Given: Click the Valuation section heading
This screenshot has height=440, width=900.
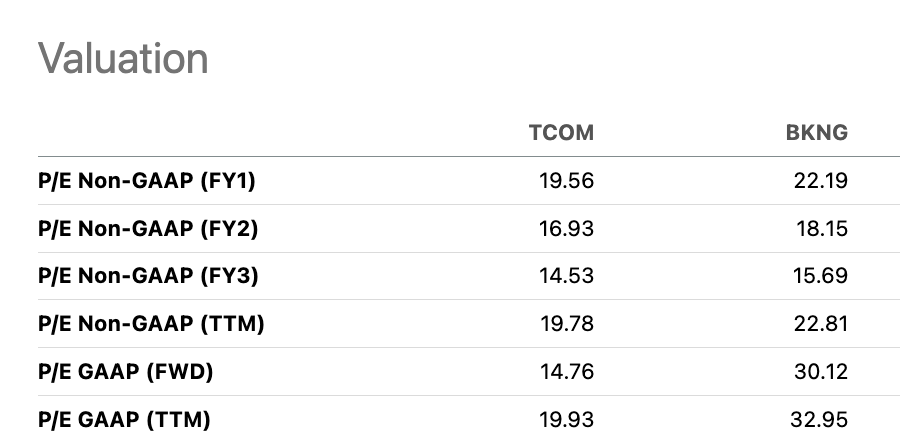Looking at the screenshot, I should click(x=123, y=58).
